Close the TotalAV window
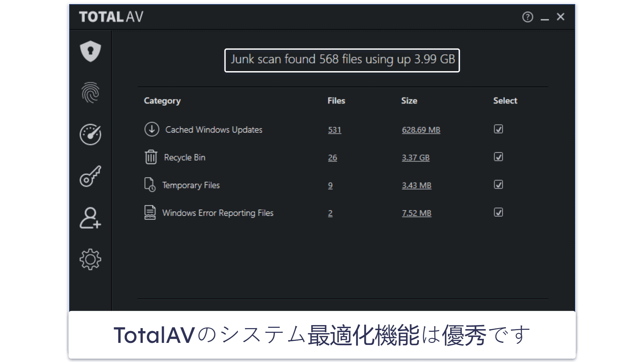The width and height of the screenshot is (644, 362). coord(560,17)
